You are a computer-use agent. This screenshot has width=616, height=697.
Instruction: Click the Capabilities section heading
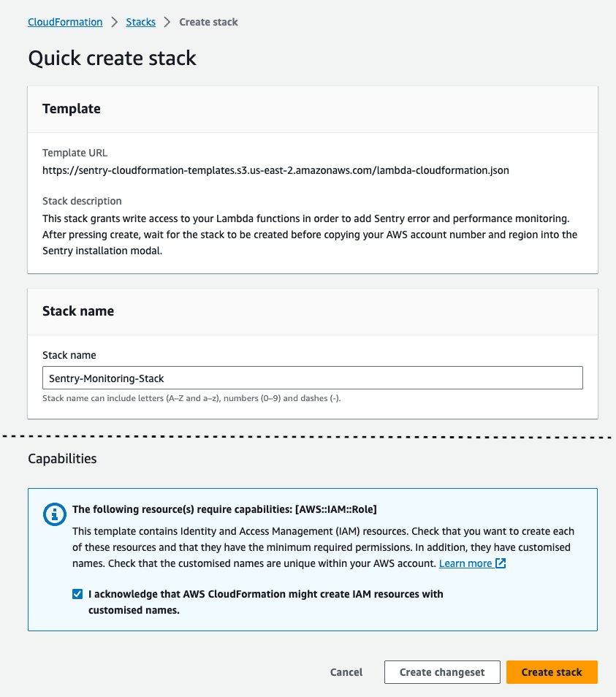[62, 459]
